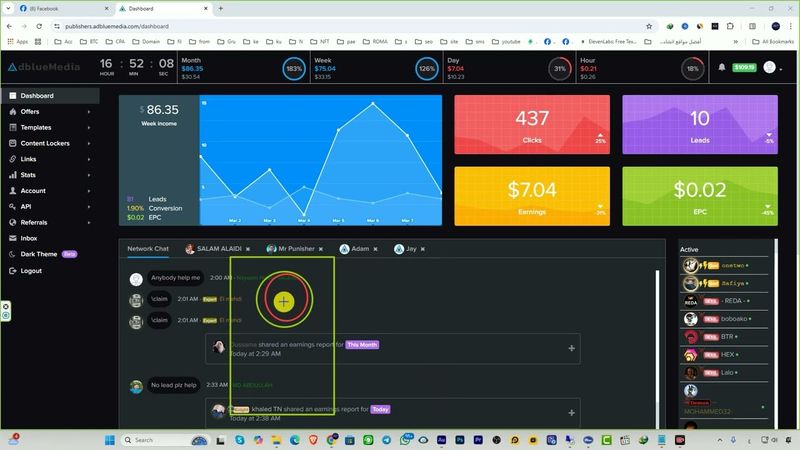Image resolution: width=800 pixels, height=450 pixels.
Task: Switch to the Network Chat tab
Action: (x=147, y=249)
